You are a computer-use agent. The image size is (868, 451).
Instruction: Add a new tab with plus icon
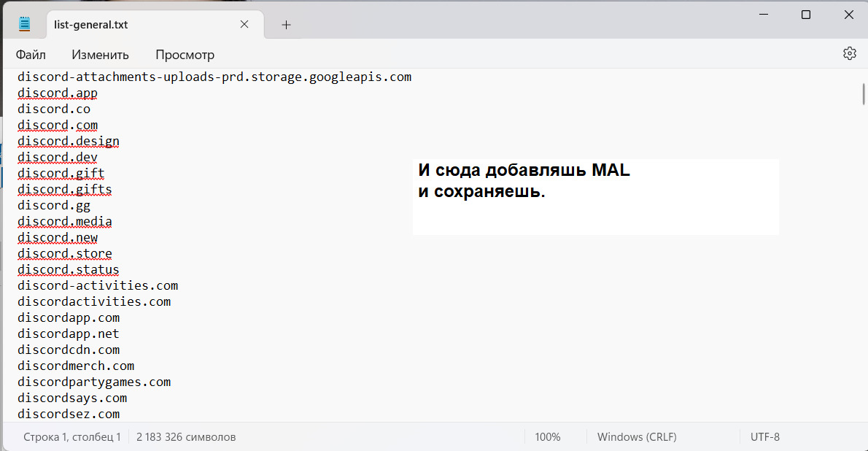click(x=286, y=25)
